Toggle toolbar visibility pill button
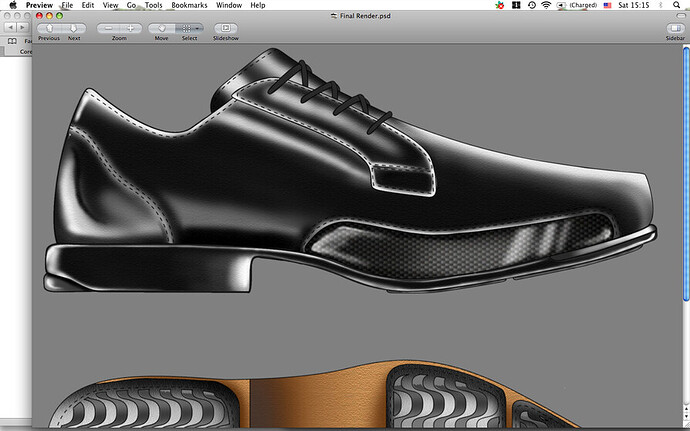 pyautogui.click(x=679, y=16)
